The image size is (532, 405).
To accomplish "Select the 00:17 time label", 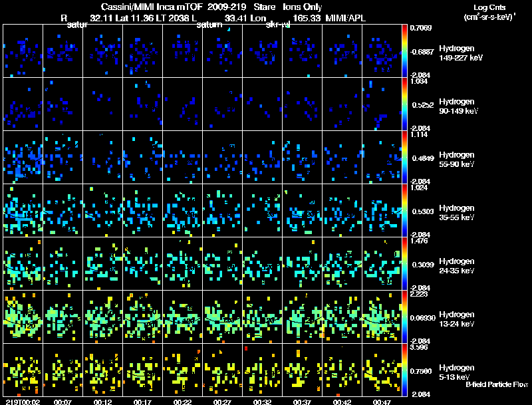I will point(142,402).
